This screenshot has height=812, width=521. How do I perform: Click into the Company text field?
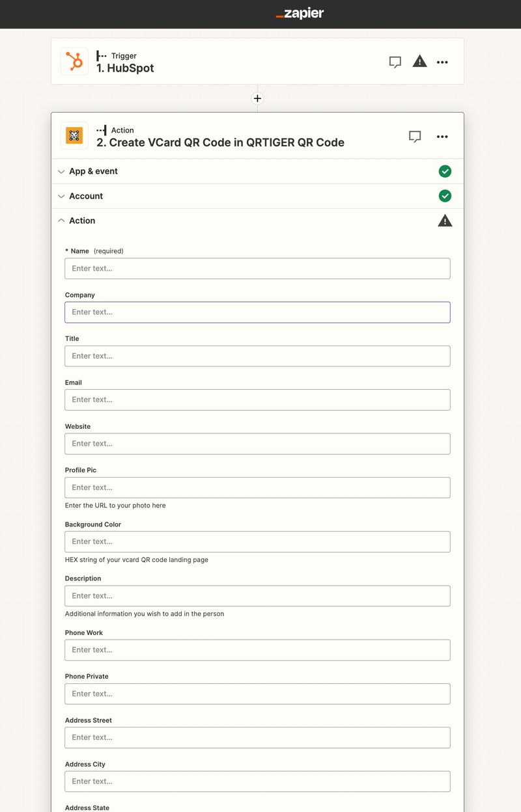(x=257, y=312)
